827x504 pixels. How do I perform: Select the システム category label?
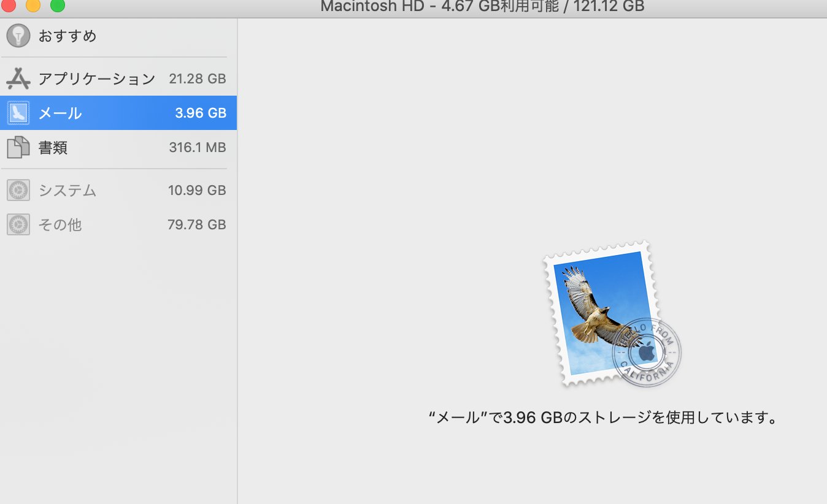[x=67, y=190]
